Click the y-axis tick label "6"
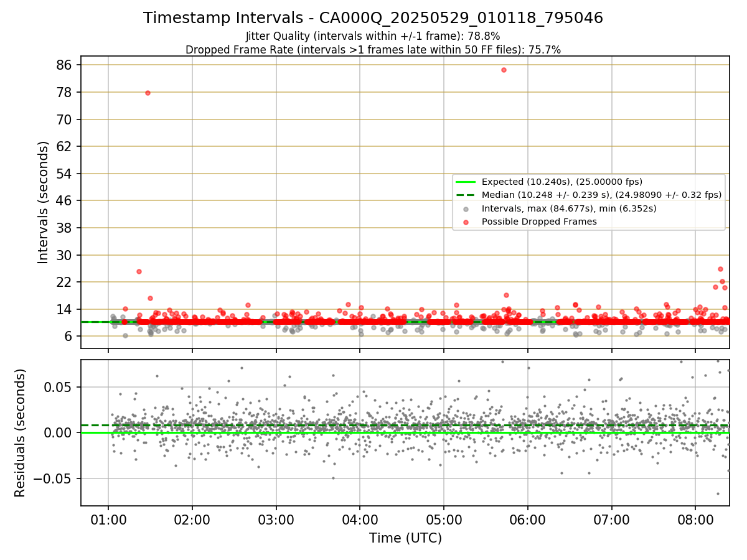747x560 pixels. point(68,336)
